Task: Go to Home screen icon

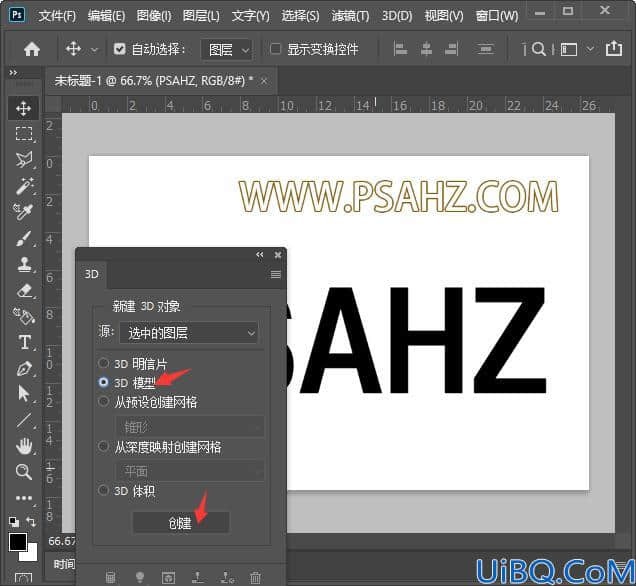Action: (x=32, y=49)
